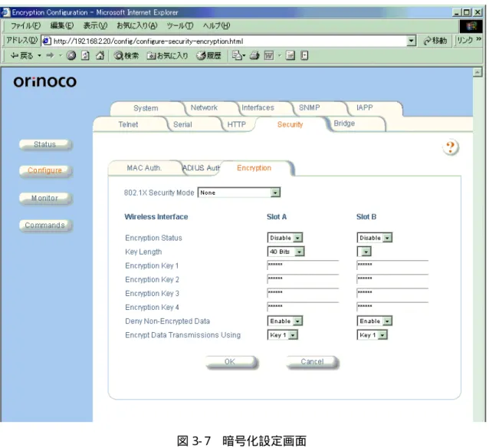Click the Slot A Encryption Key 1 field
Image resolution: width=489 pixels, height=448 pixels.
[303, 265]
